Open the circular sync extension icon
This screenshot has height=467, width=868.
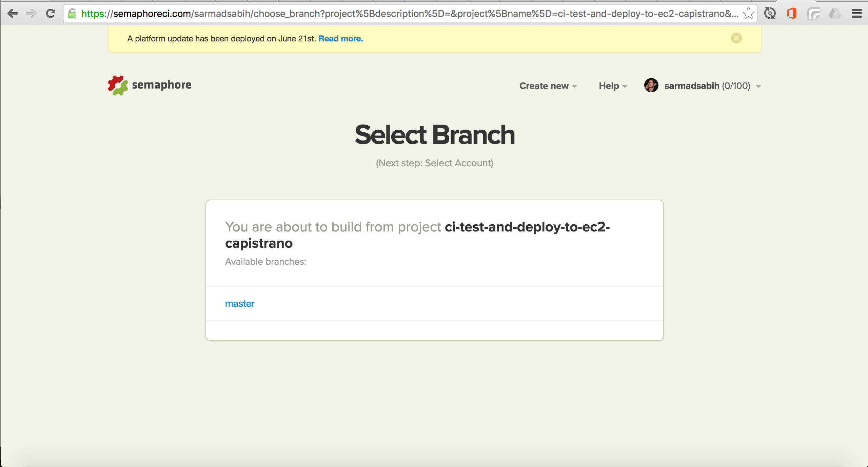pos(770,14)
